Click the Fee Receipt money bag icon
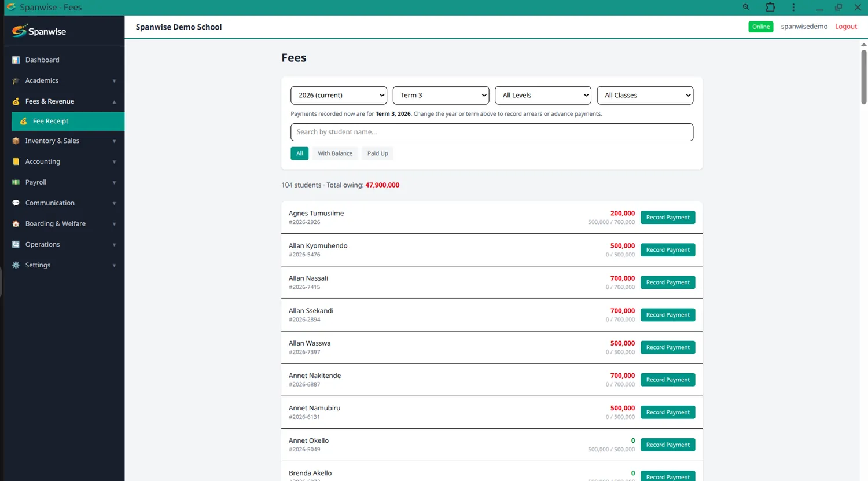This screenshot has width=868, height=481. pos(23,122)
